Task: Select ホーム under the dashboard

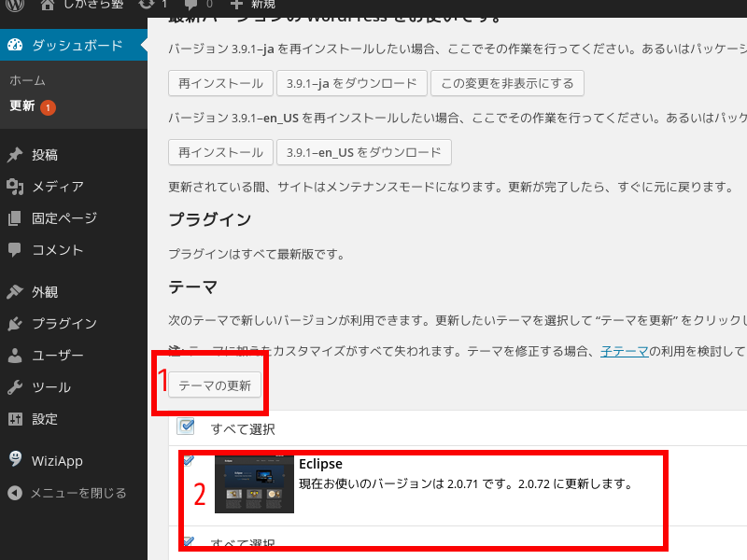Action: (27, 81)
